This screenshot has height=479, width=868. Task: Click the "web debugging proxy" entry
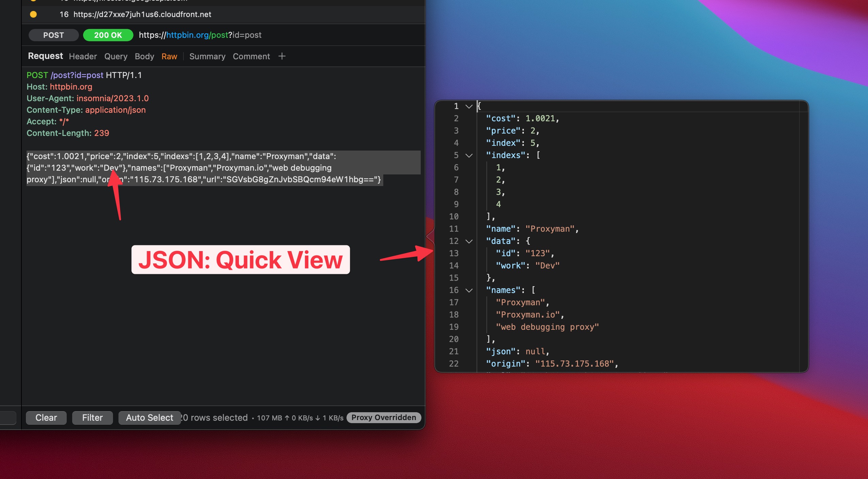click(x=547, y=327)
